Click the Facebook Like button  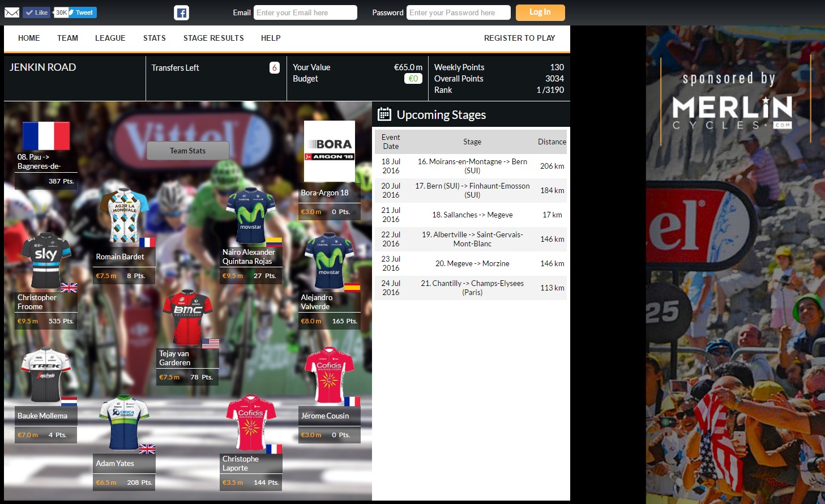click(37, 12)
